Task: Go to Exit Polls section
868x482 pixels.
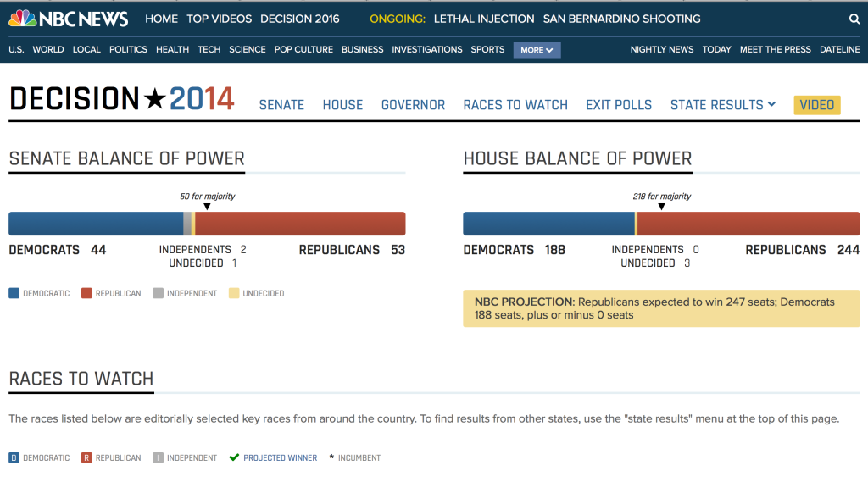Action: (619, 105)
